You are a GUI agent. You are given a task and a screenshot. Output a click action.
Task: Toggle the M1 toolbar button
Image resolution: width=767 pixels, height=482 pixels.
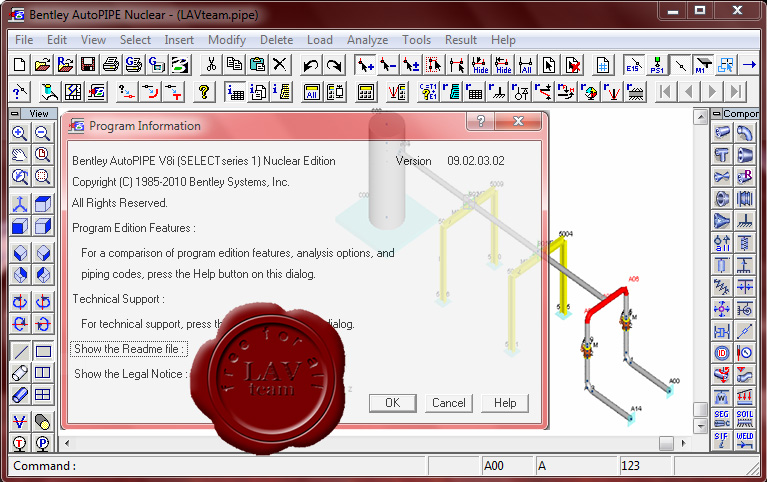click(x=703, y=65)
